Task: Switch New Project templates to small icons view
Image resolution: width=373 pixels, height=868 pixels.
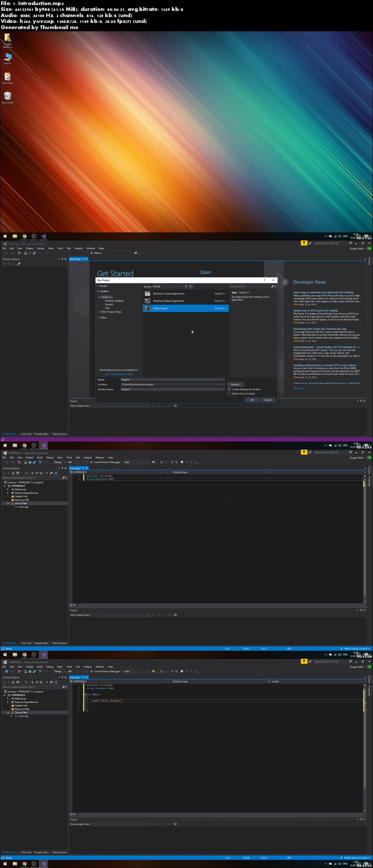Action: pyautogui.click(x=186, y=286)
